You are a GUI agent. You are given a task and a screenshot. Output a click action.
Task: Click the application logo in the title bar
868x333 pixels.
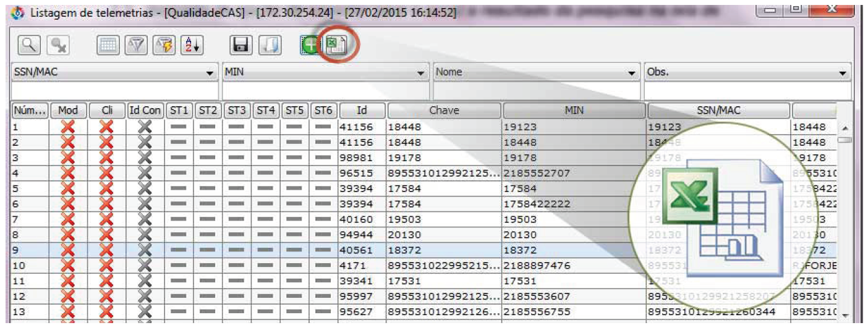coord(19,12)
